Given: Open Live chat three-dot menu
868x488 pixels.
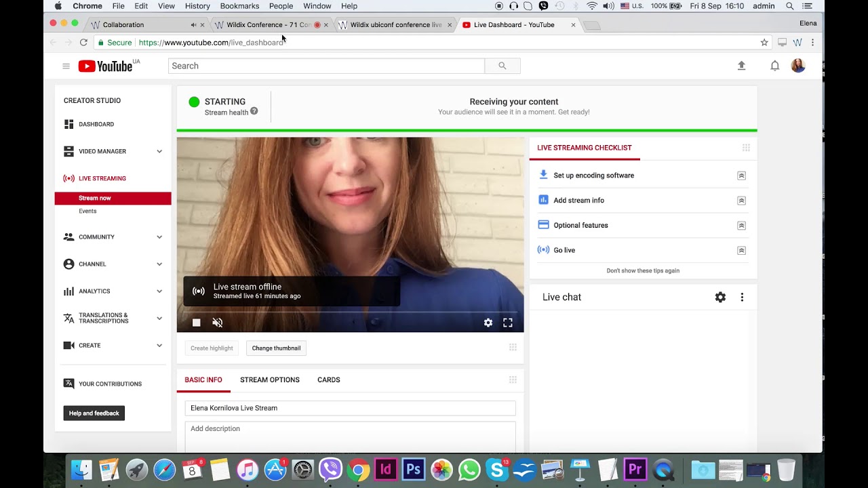Looking at the screenshot, I should pyautogui.click(x=742, y=297).
